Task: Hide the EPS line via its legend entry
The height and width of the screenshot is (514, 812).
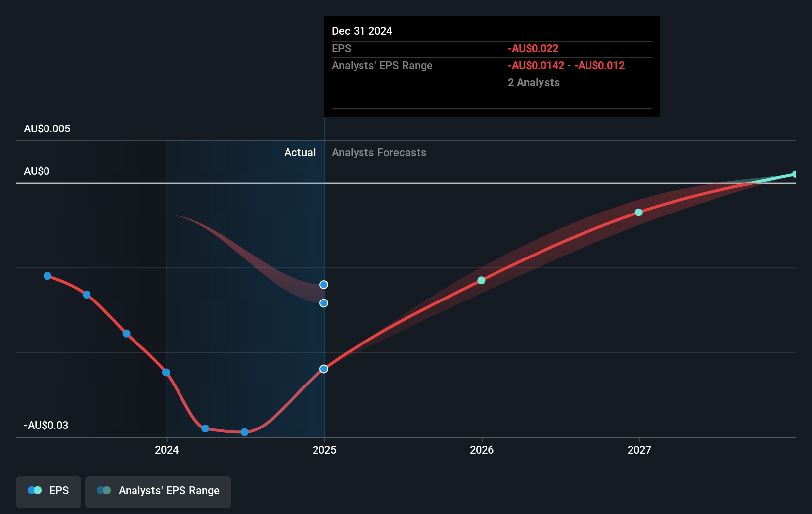Action: coord(48,492)
